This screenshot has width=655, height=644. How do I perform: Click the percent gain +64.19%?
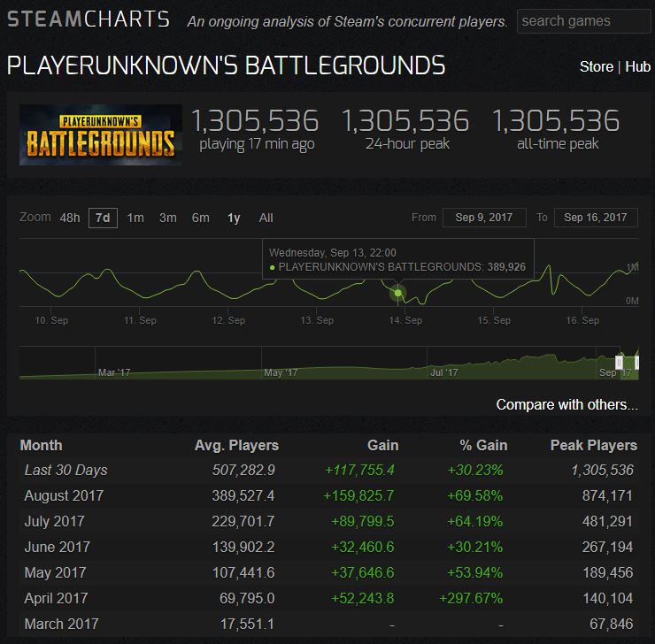point(475,521)
